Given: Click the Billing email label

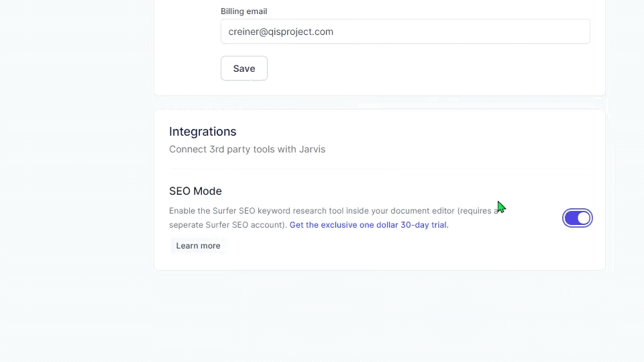Looking at the screenshot, I should tap(244, 11).
